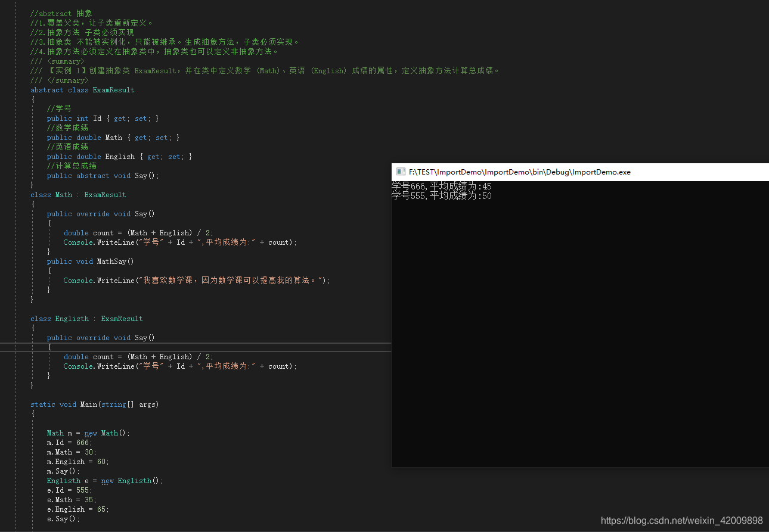Click the WriteLine with 我喜欢数学课 string

pyautogui.click(x=197, y=280)
